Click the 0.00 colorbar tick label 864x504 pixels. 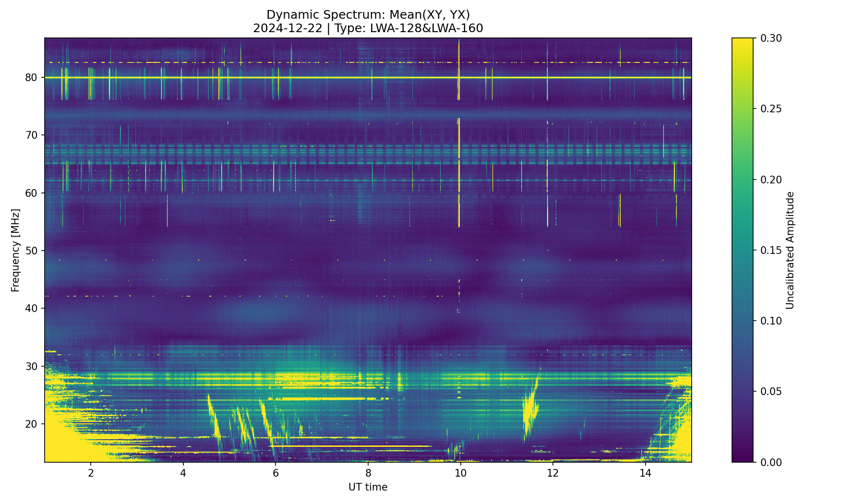(771, 462)
